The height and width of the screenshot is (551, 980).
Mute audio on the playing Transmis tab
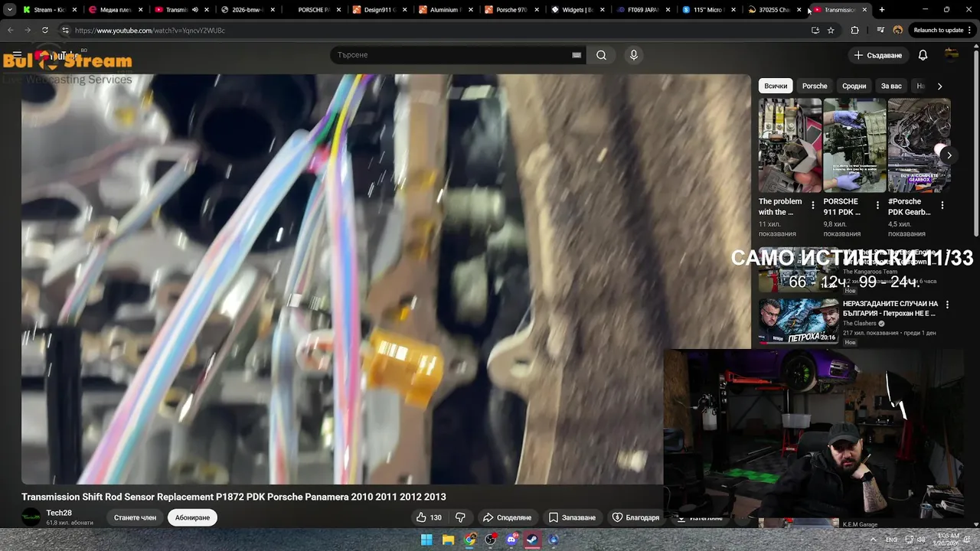[x=195, y=10]
